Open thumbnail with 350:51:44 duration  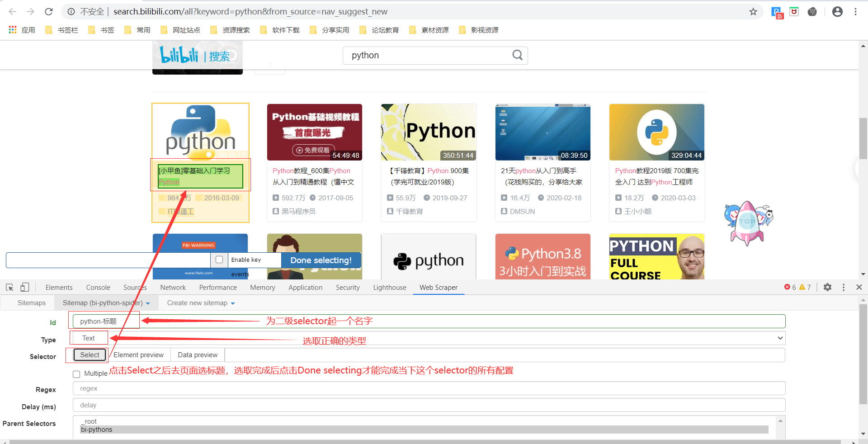429,132
